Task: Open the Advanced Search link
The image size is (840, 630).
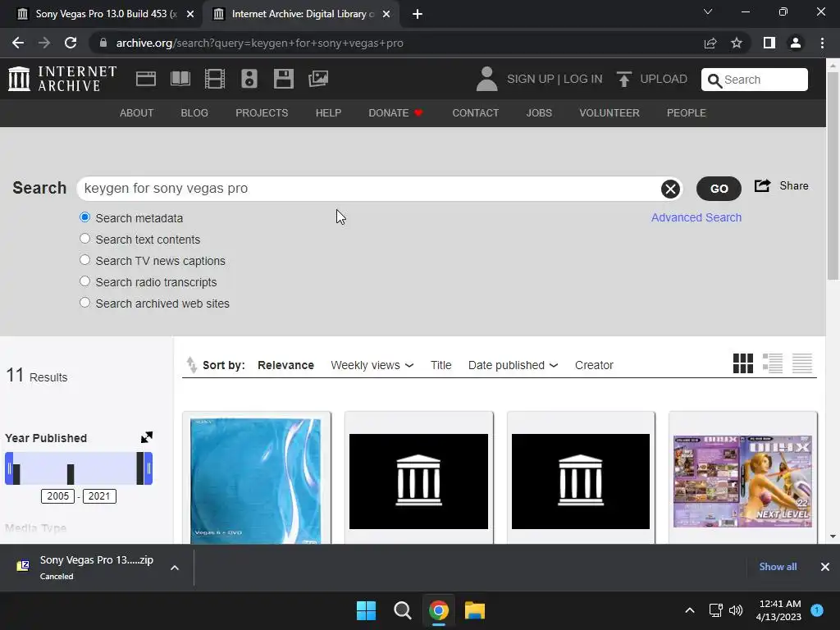Action: (696, 217)
